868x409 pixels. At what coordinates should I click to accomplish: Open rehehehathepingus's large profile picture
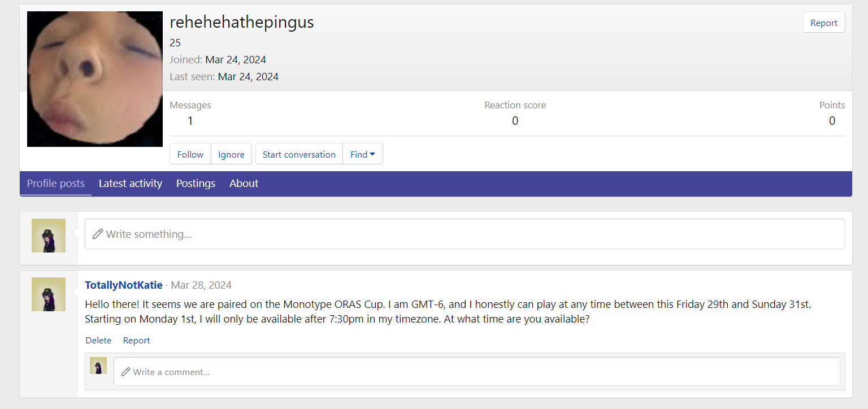tap(95, 79)
